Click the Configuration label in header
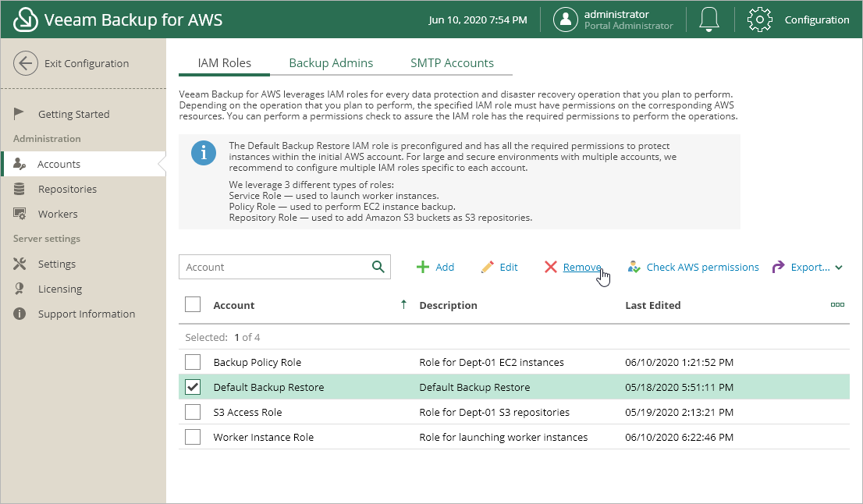The image size is (863, 504). click(817, 20)
